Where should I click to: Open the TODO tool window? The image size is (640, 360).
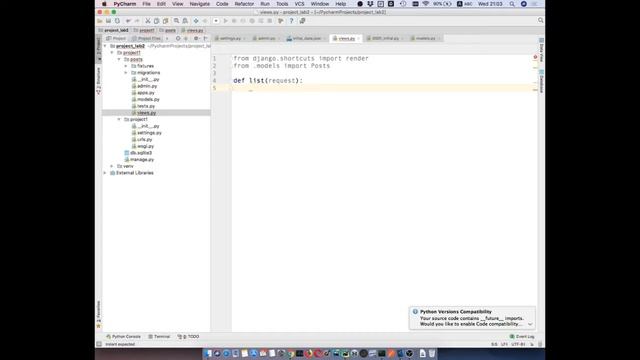click(188, 337)
